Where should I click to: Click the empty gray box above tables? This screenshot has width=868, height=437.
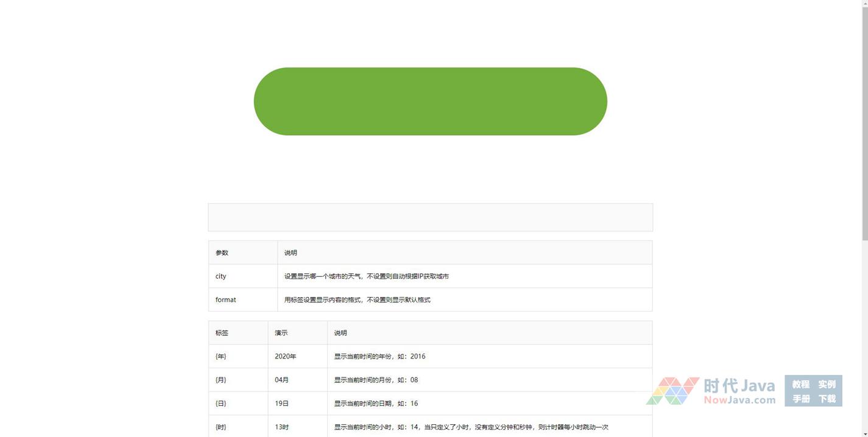[430, 217]
